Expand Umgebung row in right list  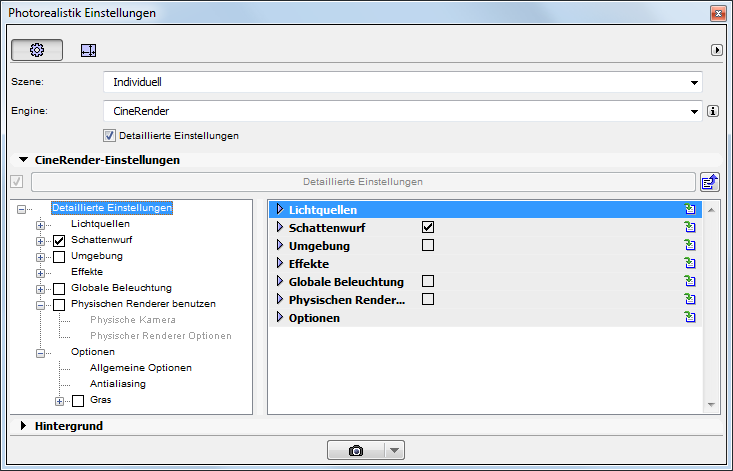click(280, 245)
